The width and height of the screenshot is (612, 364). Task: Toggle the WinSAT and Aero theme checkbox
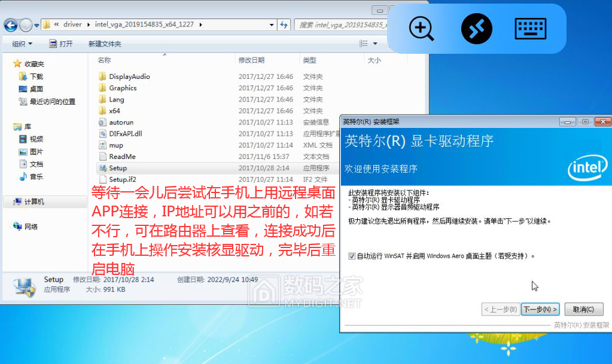pos(352,256)
